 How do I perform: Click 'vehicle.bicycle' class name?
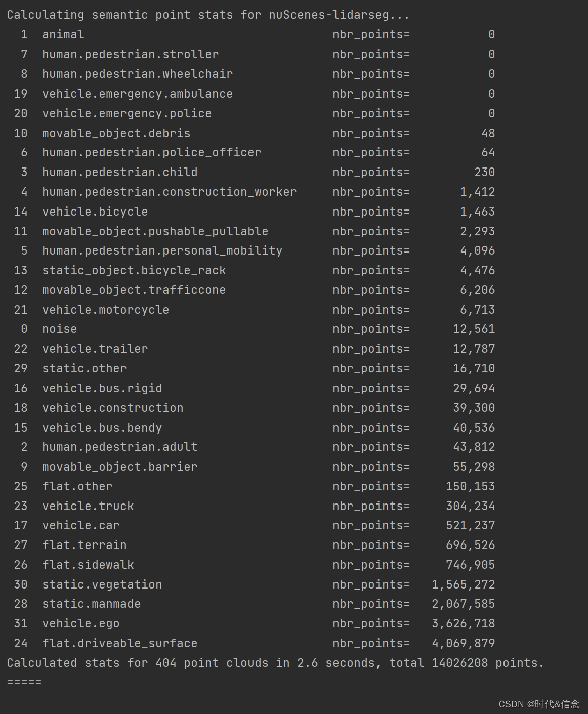coord(95,212)
